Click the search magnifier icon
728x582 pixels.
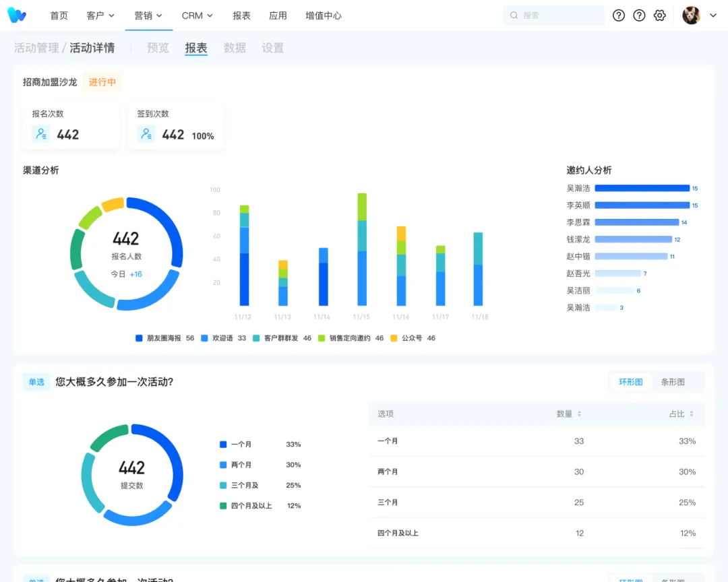click(514, 15)
